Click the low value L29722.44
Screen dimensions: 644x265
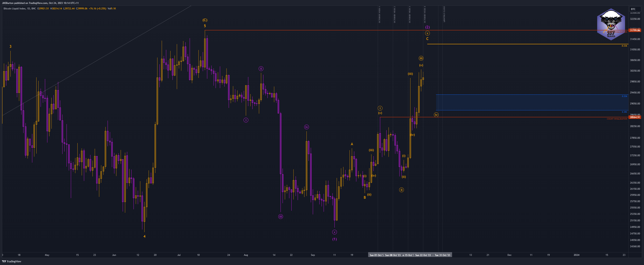coord(69,9)
